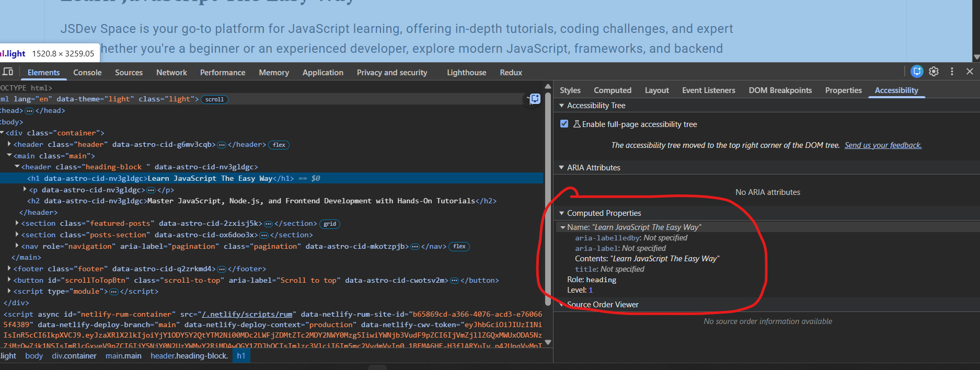
Task: Click the experiment flask icon beside Enable full-page
Action: 577,124
